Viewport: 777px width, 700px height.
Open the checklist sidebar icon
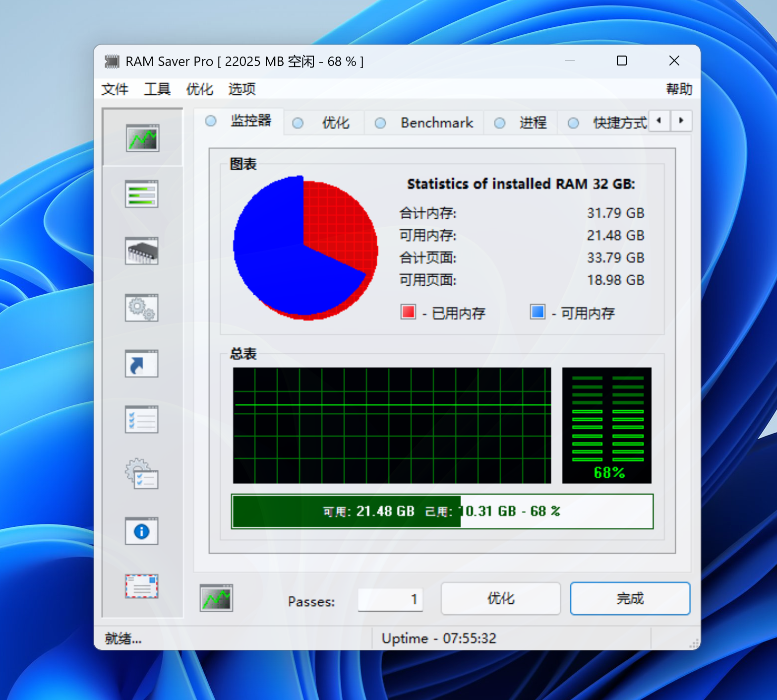coord(142,420)
